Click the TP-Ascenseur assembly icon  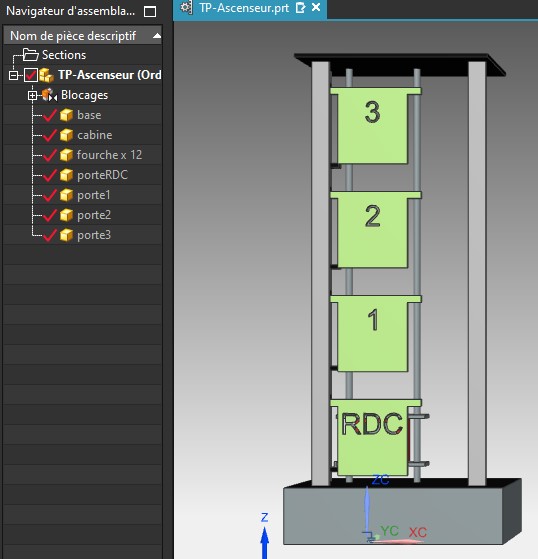coord(46,75)
